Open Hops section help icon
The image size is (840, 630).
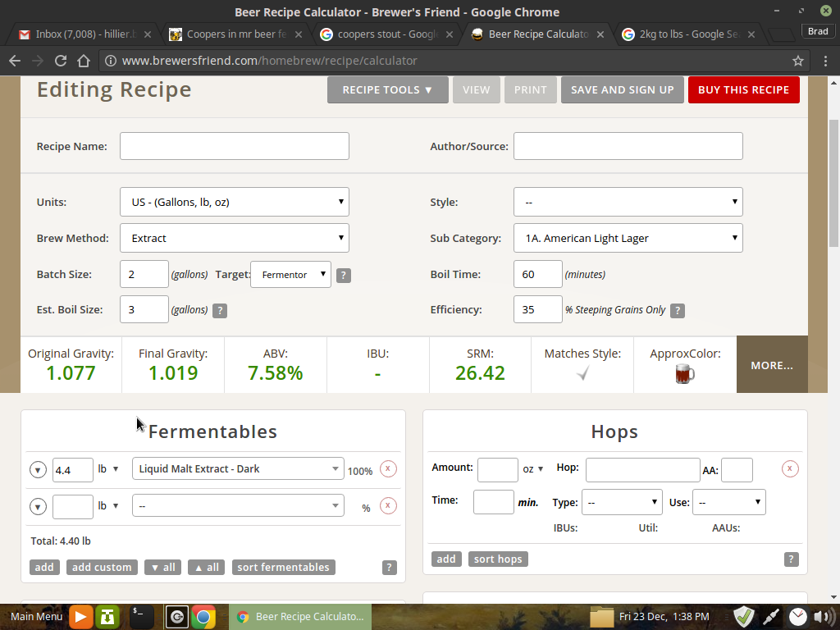coord(792,559)
